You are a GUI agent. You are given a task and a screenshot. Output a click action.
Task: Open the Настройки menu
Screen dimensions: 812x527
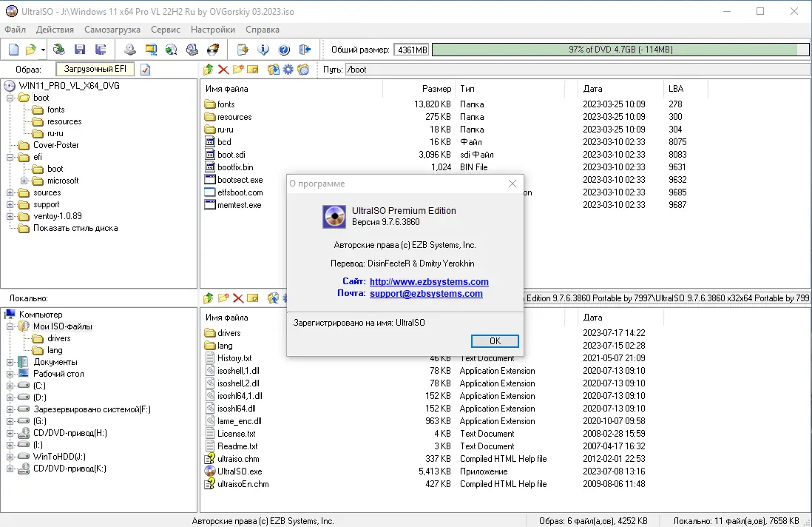tap(213, 30)
